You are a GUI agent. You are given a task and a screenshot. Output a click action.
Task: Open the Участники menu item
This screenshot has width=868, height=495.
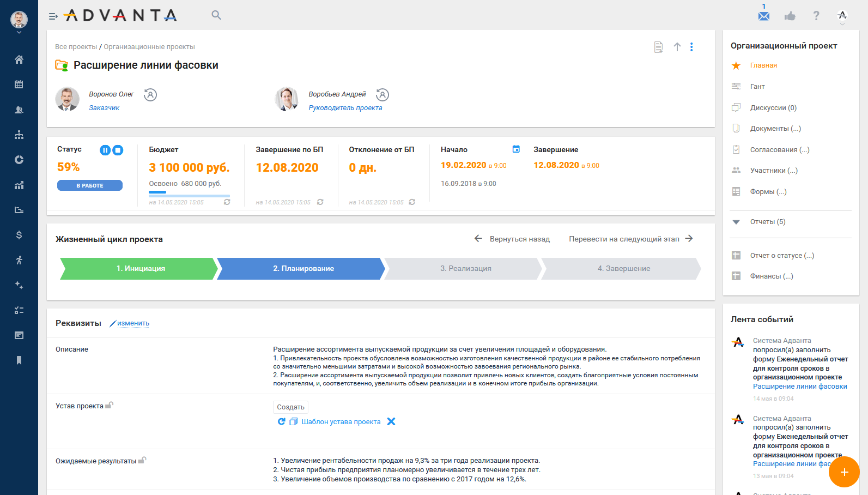(x=773, y=171)
